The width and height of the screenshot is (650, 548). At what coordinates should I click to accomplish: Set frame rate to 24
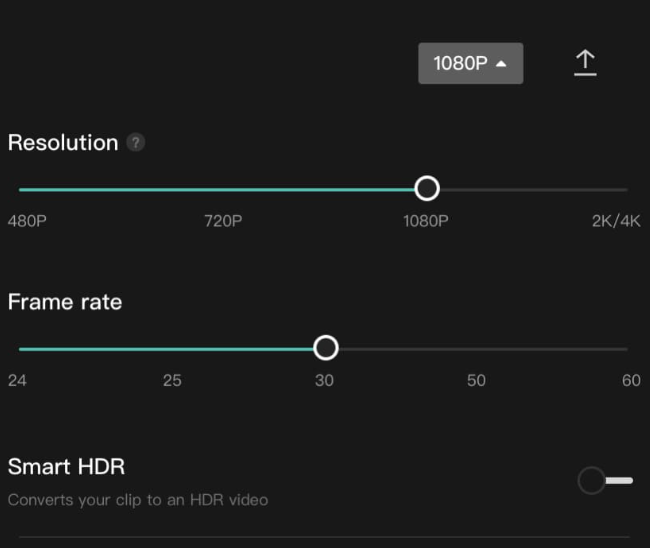tap(20, 349)
